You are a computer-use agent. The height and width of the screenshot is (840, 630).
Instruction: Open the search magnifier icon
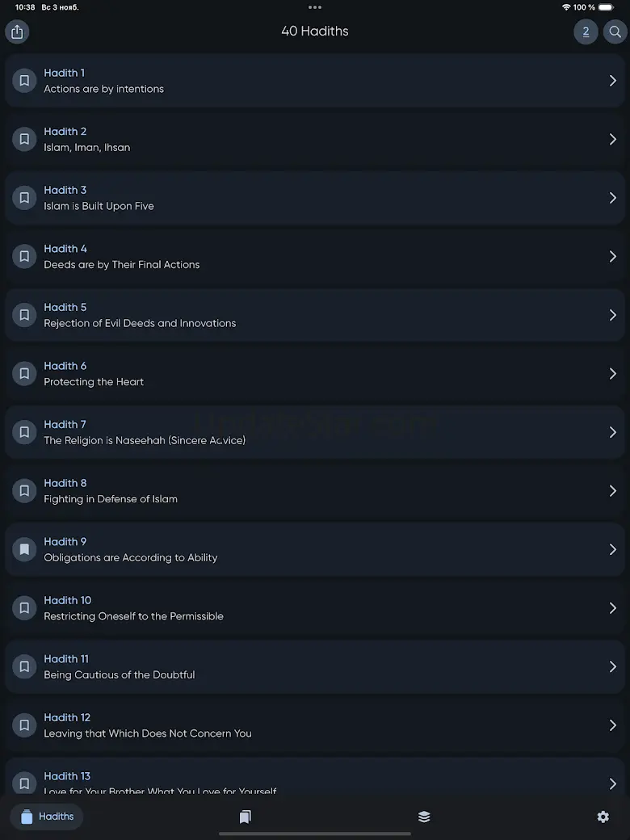(615, 31)
